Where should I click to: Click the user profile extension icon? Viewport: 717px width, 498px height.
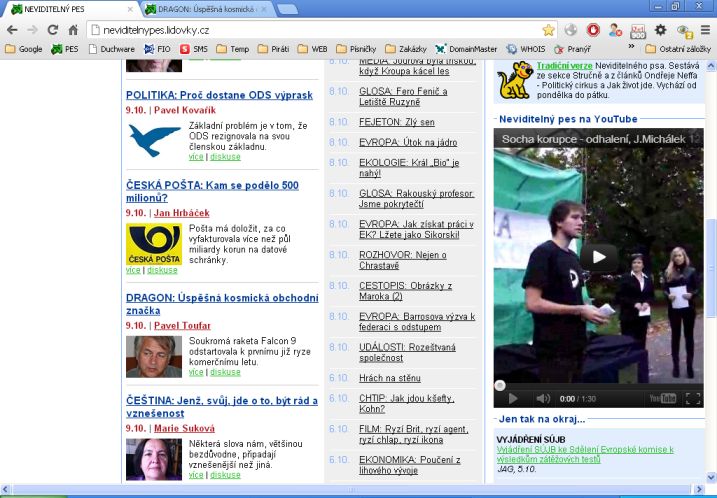click(x=615, y=30)
